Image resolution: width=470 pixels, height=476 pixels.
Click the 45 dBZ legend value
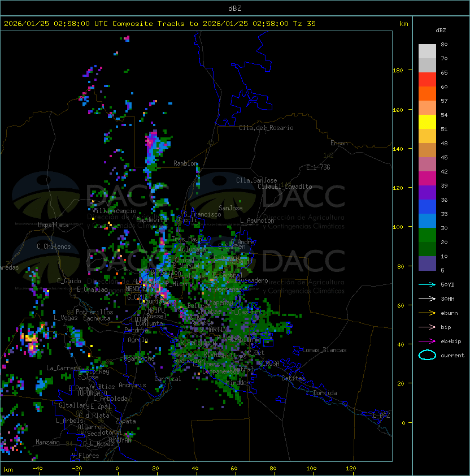(x=444, y=158)
